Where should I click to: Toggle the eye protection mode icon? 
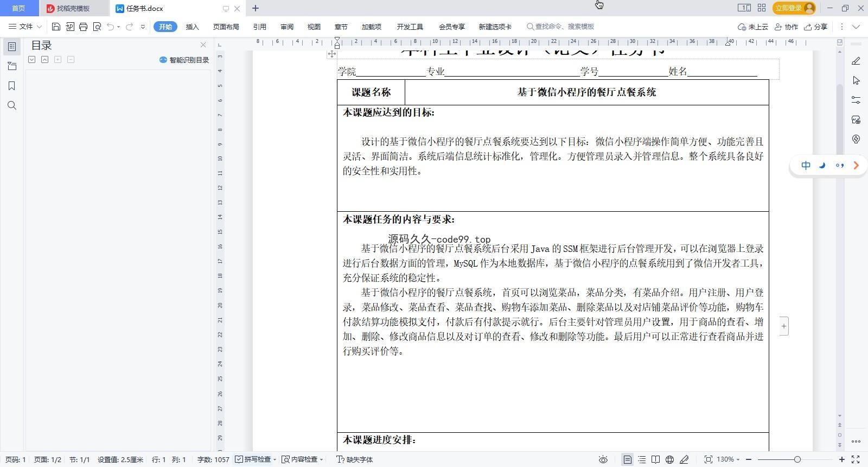[x=603, y=459]
